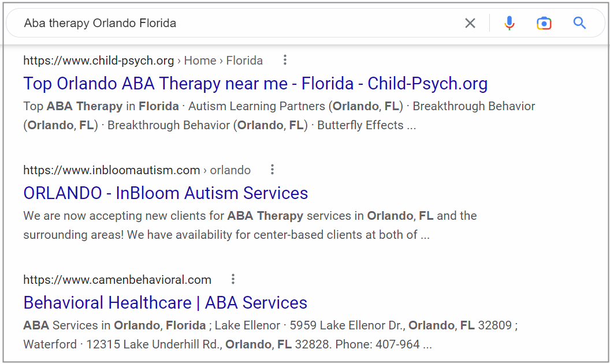
Task: Open the "Behavioral Healthcare | ABA Services" result
Action: 165,302
